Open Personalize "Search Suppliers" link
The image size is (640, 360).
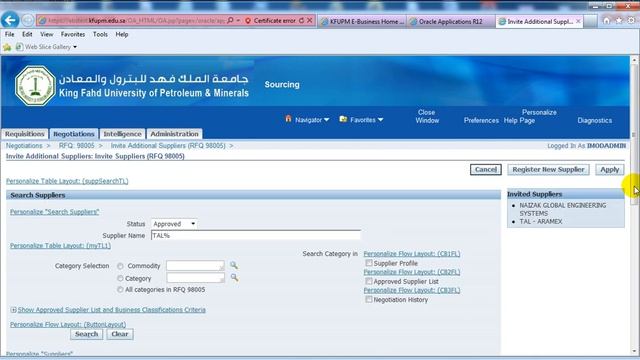pos(55,211)
